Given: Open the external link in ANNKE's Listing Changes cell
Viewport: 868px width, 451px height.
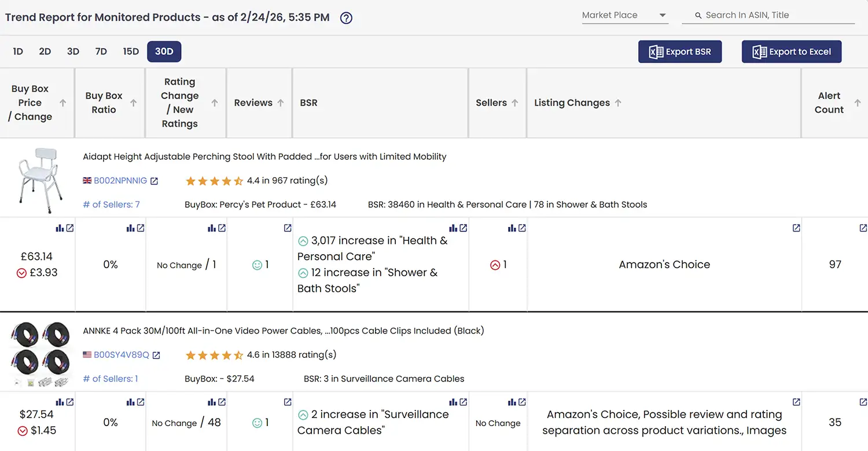Looking at the screenshot, I should 796,401.
